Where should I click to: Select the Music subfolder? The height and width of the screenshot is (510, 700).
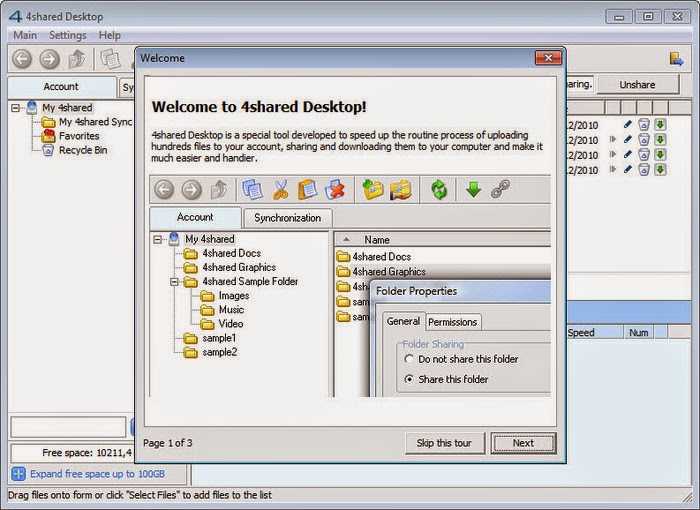pos(231,310)
